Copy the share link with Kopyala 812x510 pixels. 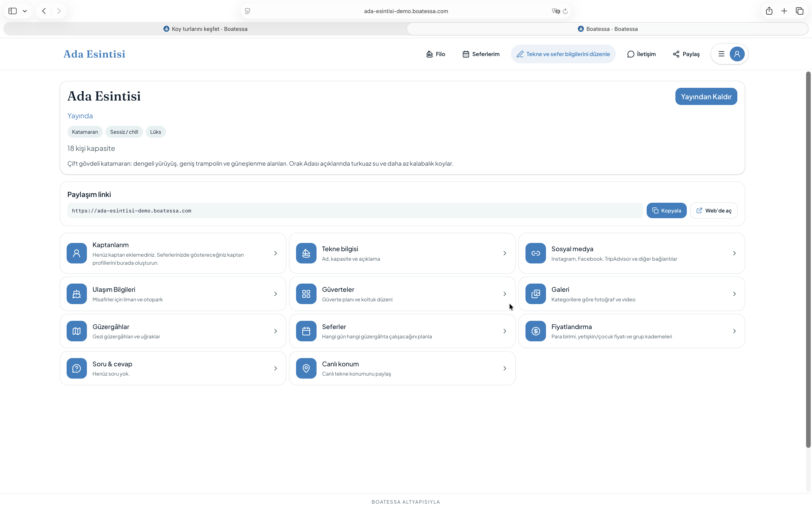click(666, 211)
